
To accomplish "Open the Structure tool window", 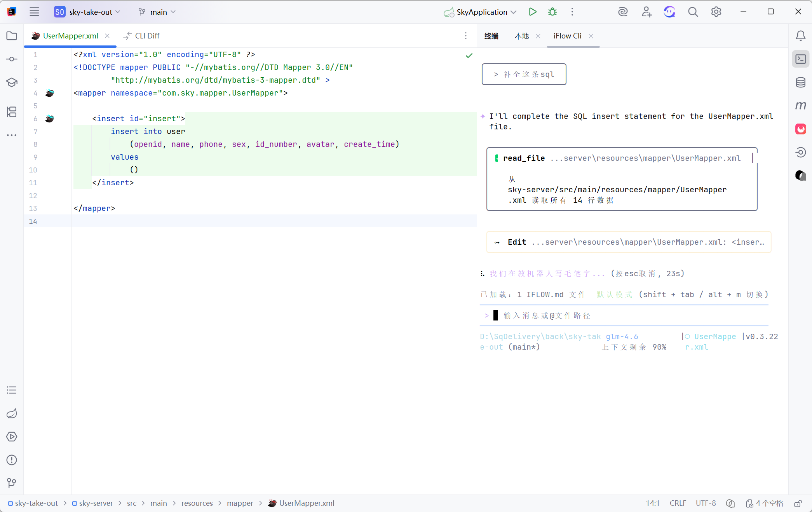I will pos(12,112).
